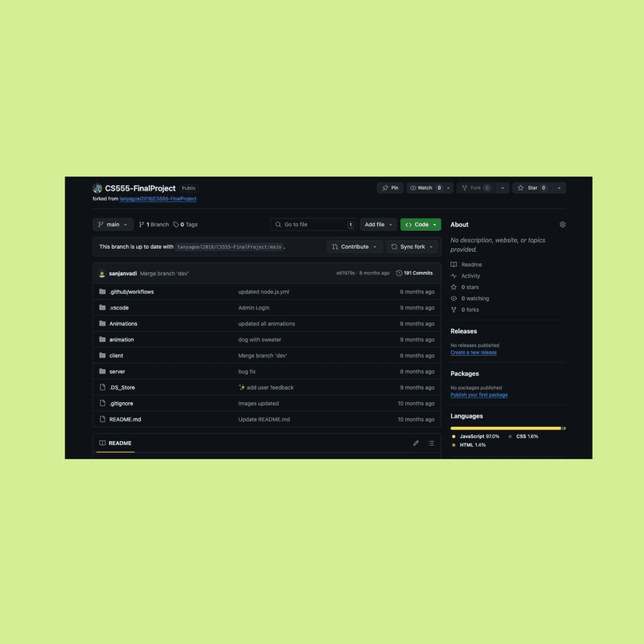
Task: Open 'add user feedback' commit message
Action: [x=266, y=387]
